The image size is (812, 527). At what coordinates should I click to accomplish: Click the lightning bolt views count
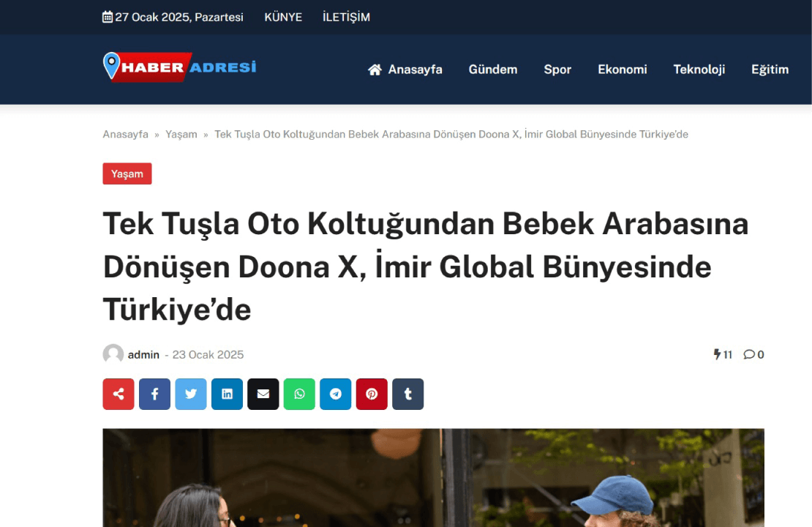click(x=723, y=354)
